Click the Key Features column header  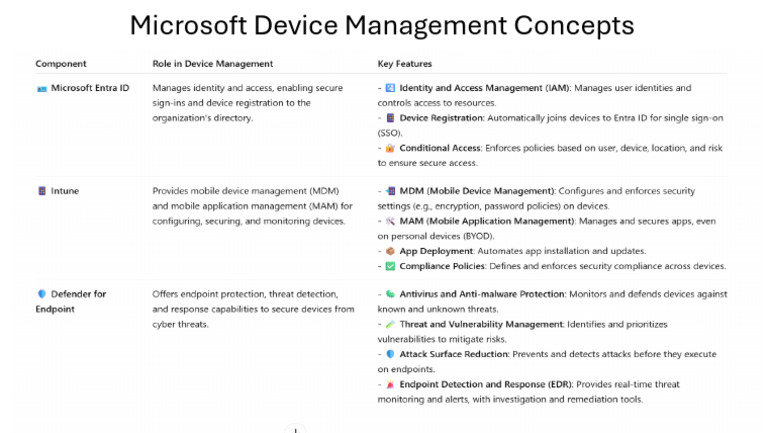tap(405, 64)
